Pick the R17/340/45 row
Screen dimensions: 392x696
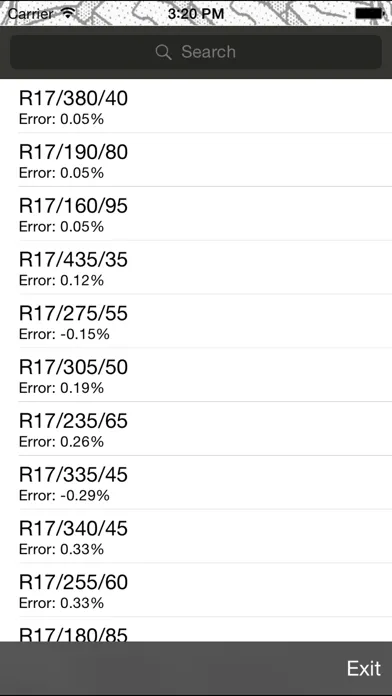(196, 536)
